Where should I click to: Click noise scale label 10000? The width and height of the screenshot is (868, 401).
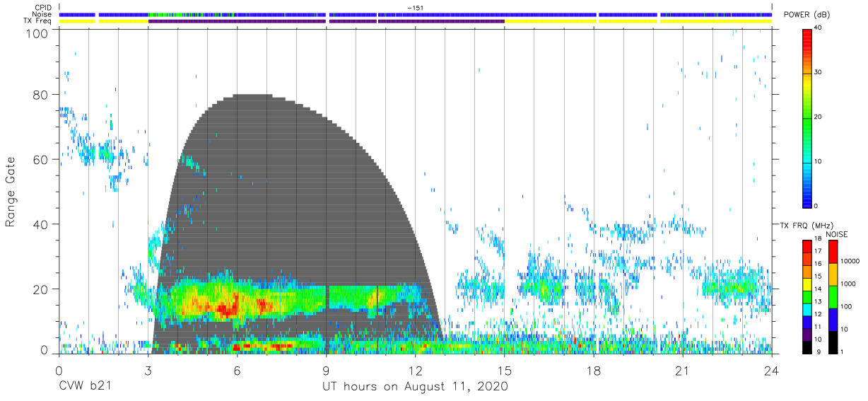(x=850, y=261)
